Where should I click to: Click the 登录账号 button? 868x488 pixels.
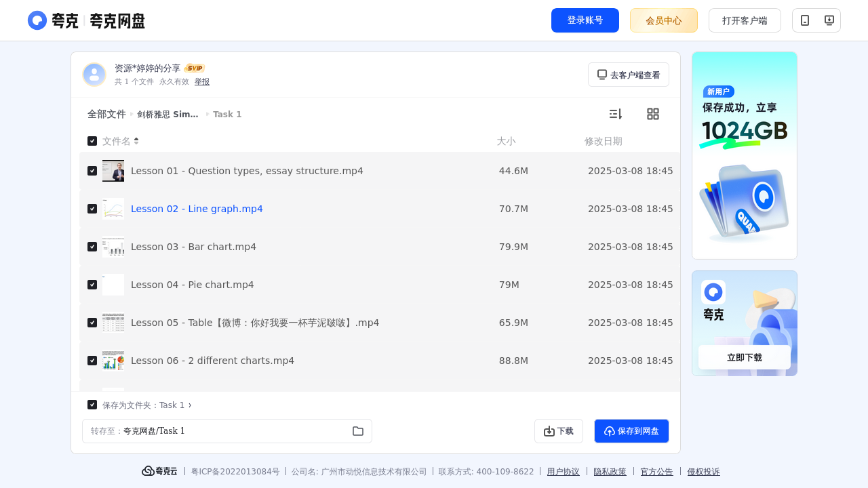pyautogui.click(x=585, y=20)
